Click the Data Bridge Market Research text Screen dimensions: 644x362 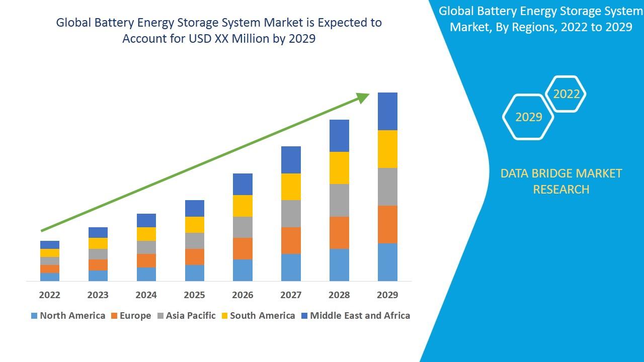coord(561,181)
